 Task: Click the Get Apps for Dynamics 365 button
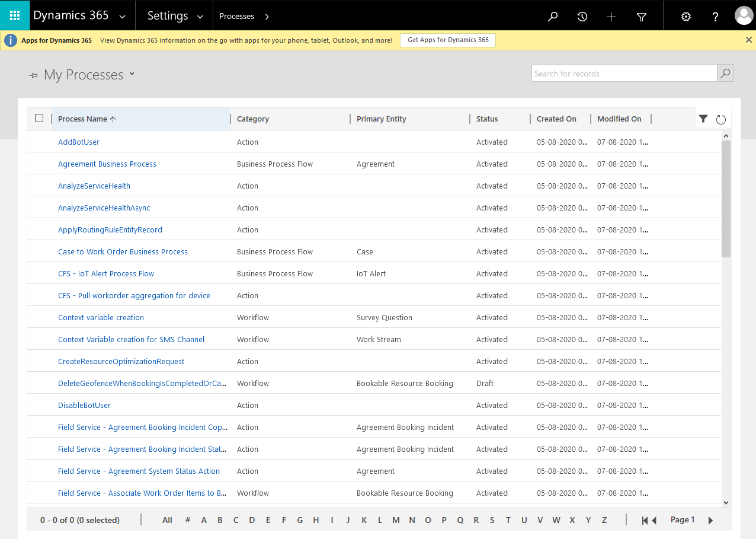(x=447, y=40)
